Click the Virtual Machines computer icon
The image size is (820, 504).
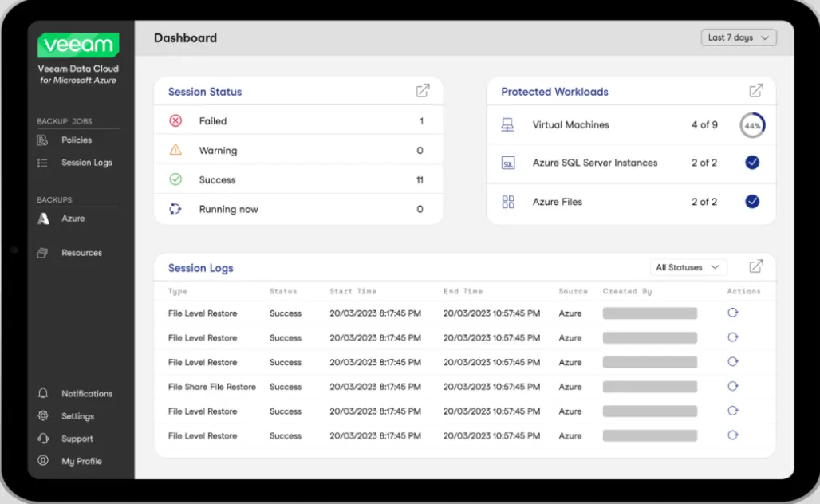[x=507, y=125]
